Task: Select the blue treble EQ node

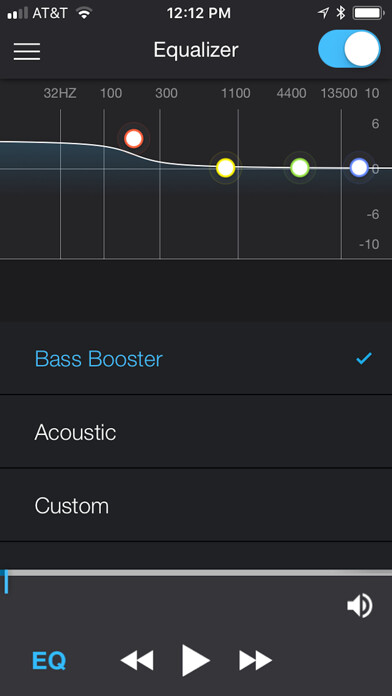Action: (x=359, y=168)
